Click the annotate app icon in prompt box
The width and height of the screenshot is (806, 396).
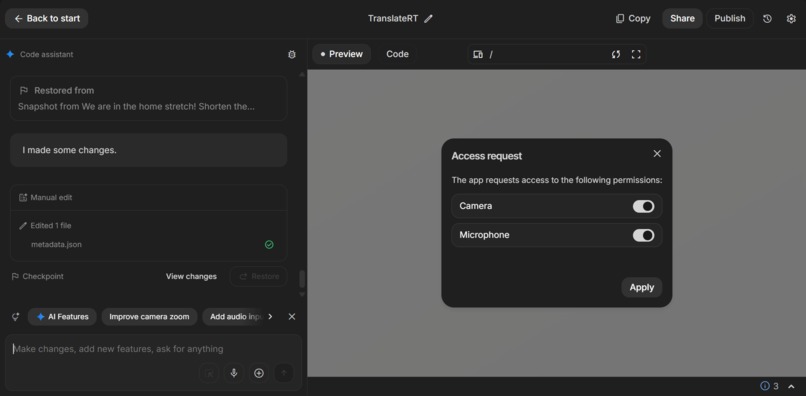click(x=209, y=373)
